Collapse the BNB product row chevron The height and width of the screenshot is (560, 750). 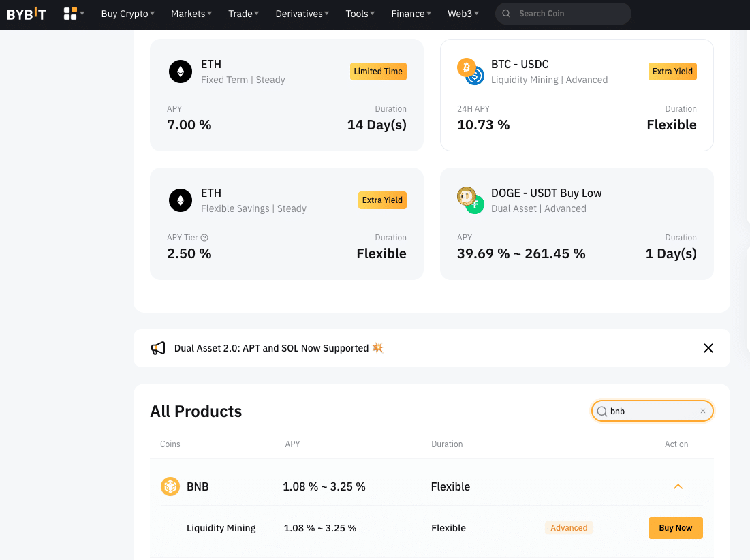[x=678, y=486]
